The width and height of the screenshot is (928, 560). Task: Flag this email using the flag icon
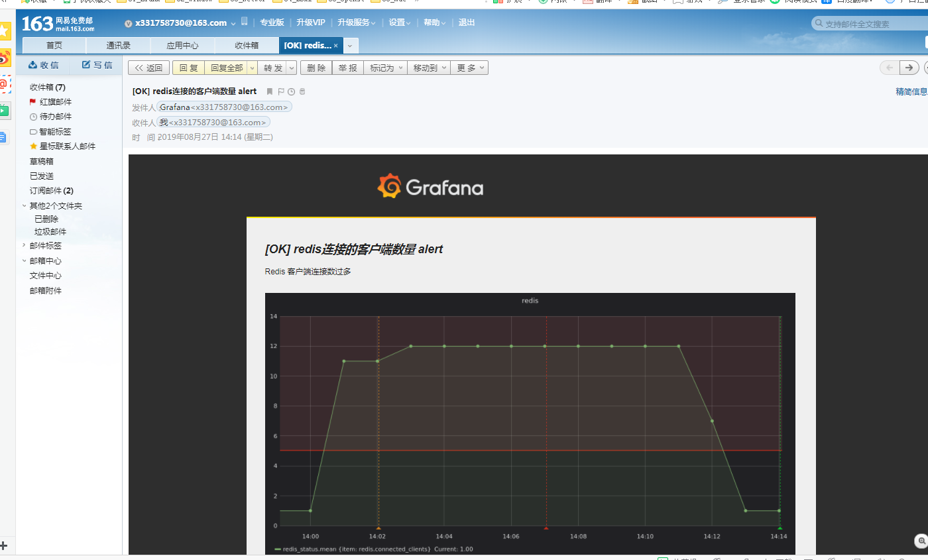pyautogui.click(x=280, y=91)
